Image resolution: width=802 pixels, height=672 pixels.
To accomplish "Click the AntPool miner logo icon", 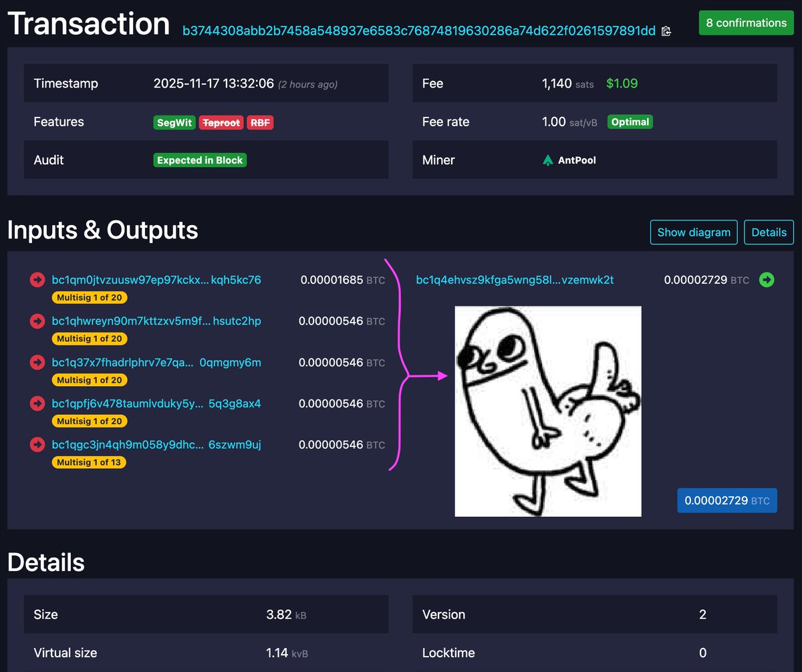I will 548,160.
